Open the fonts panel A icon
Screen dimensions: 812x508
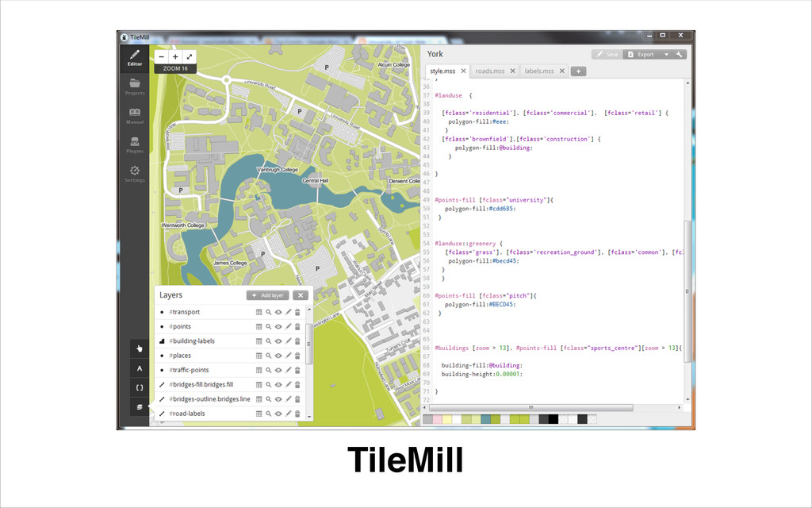140,368
